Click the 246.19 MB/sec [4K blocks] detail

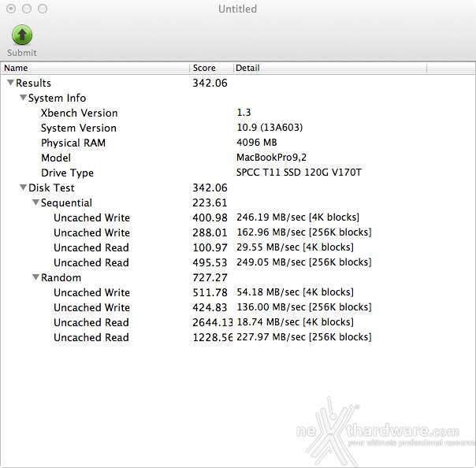[x=298, y=217]
